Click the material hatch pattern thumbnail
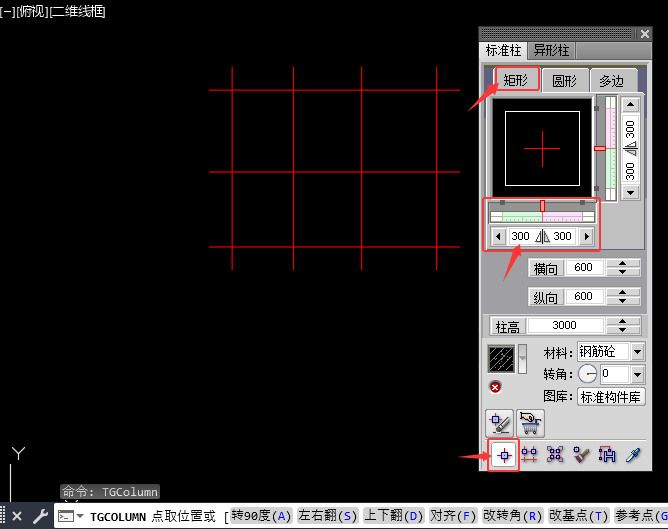Image resolution: width=668 pixels, height=529 pixels. coord(501,359)
